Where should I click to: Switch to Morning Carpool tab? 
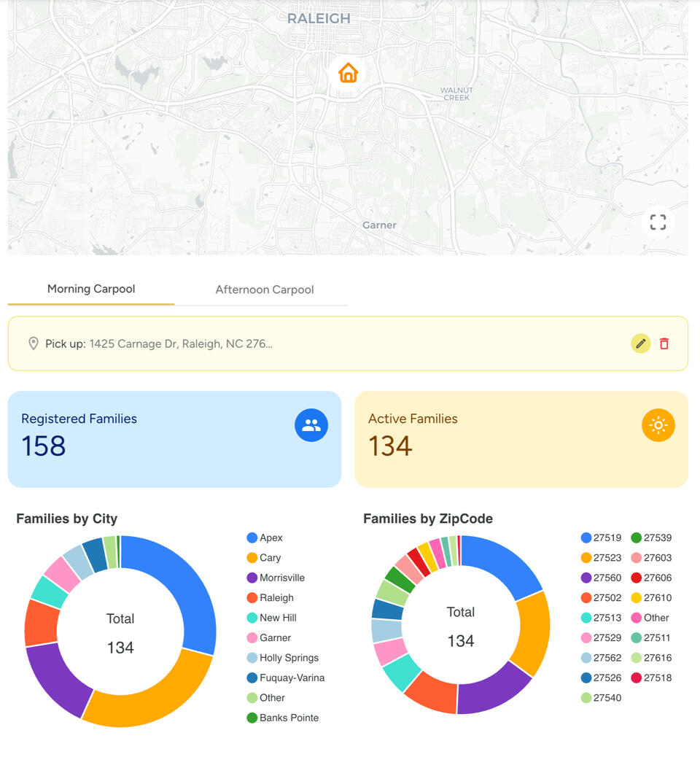pyautogui.click(x=91, y=289)
